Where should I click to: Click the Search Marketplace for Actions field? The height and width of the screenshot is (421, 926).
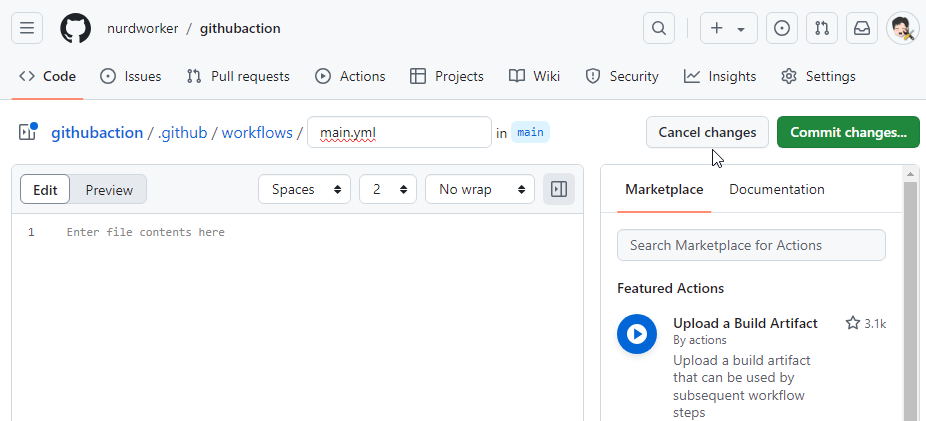(751, 245)
